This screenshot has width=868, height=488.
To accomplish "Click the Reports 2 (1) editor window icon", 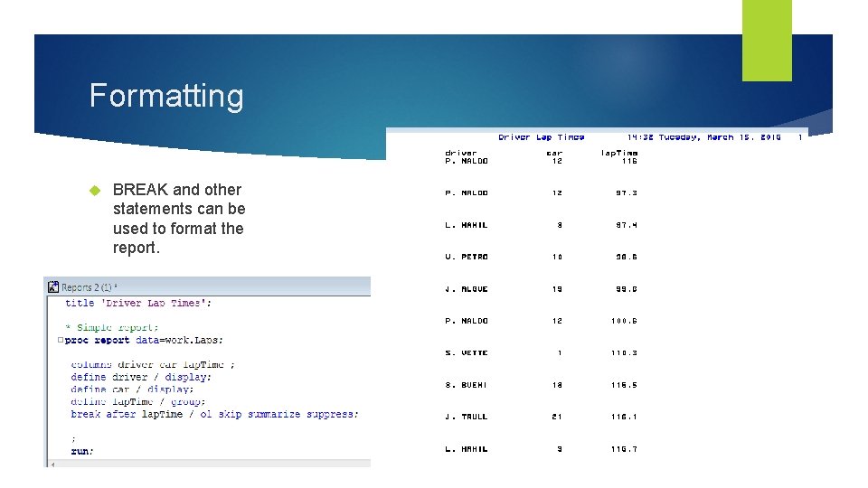I will click(x=53, y=286).
